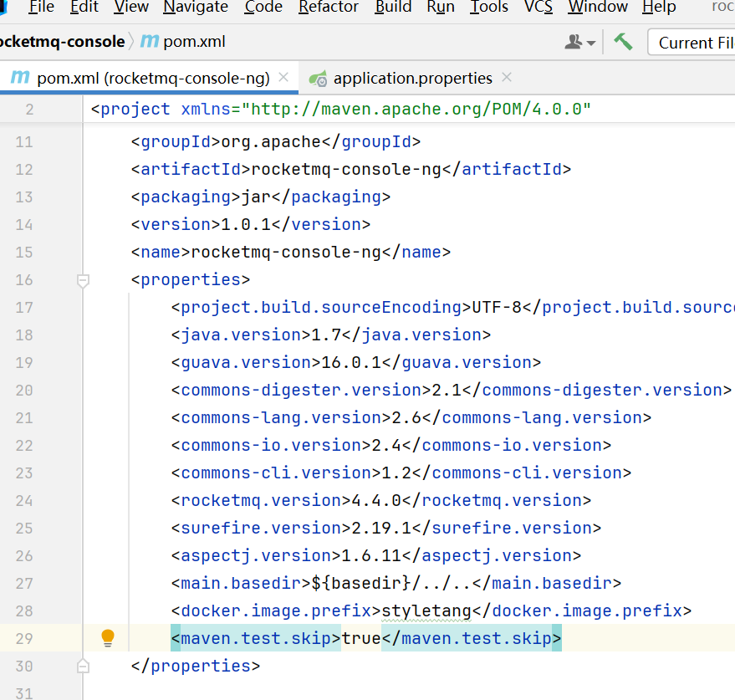
Task: Click artifactId value rocketmq-console-ng
Action: click(346, 169)
